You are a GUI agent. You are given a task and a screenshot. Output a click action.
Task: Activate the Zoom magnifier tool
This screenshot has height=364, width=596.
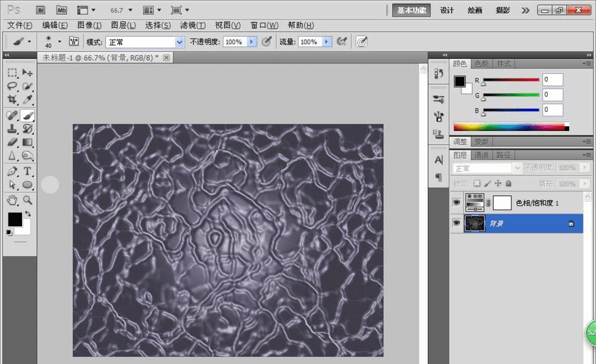tap(27, 200)
